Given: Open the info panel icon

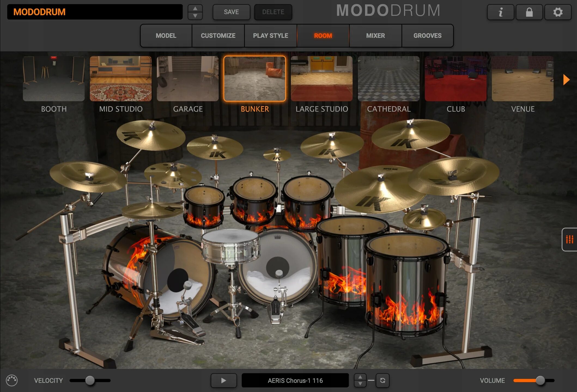Looking at the screenshot, I should [500, 12].
